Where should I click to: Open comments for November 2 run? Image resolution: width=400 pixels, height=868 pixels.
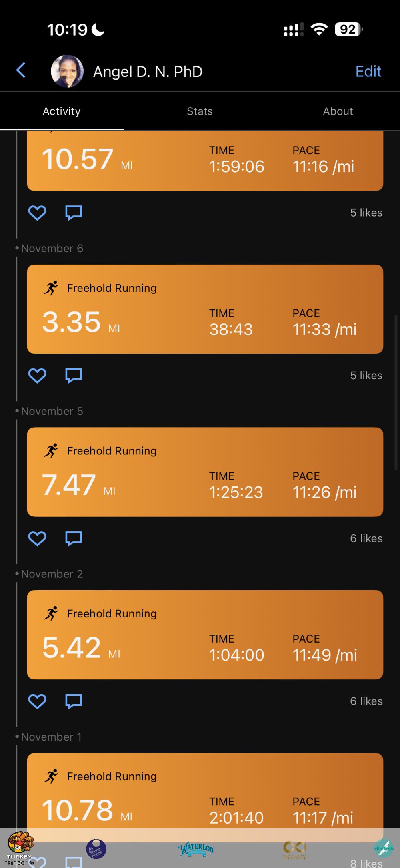point(74,701)
